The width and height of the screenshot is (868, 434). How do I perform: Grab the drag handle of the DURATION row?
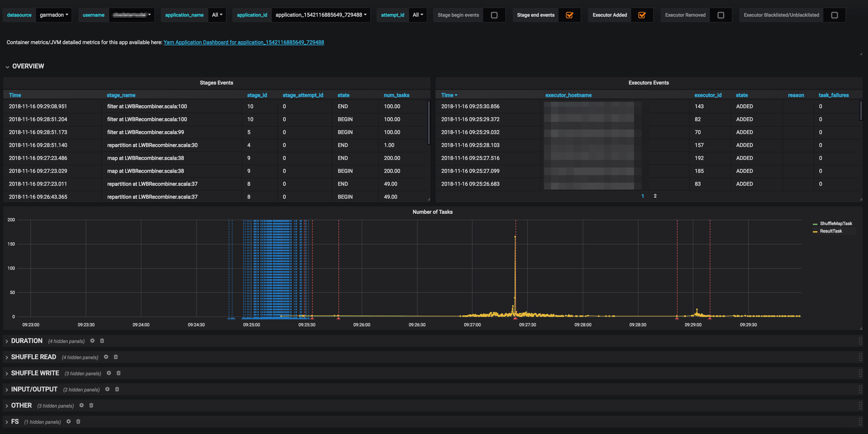click(x=860, y=341)
